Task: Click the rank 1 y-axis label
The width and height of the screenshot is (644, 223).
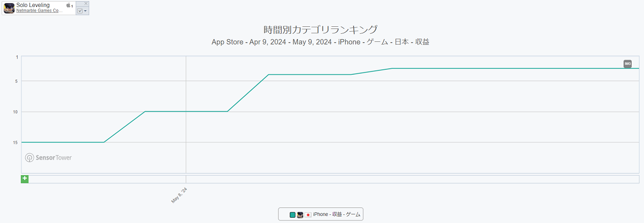Action: tap(17, 57)
